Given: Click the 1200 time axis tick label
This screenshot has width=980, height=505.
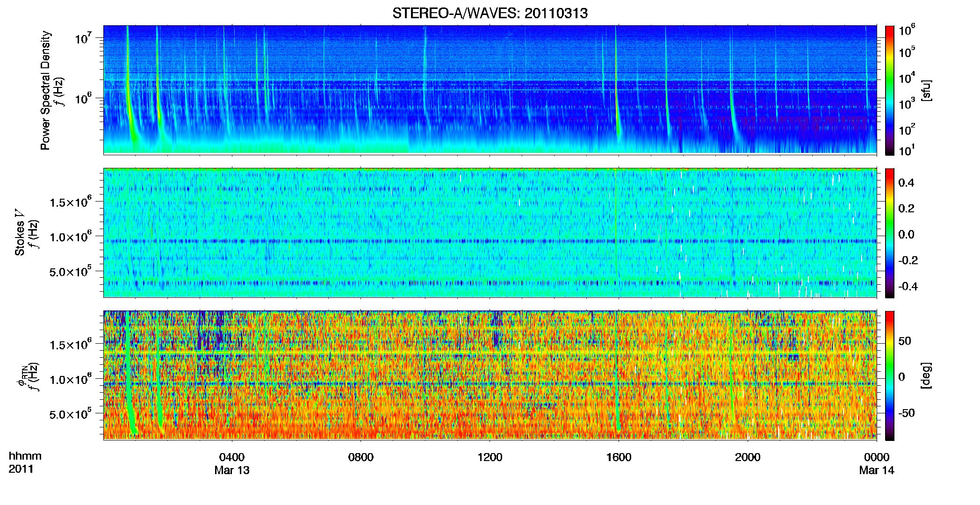Looking at the screenshot, I should click(490, 457).
